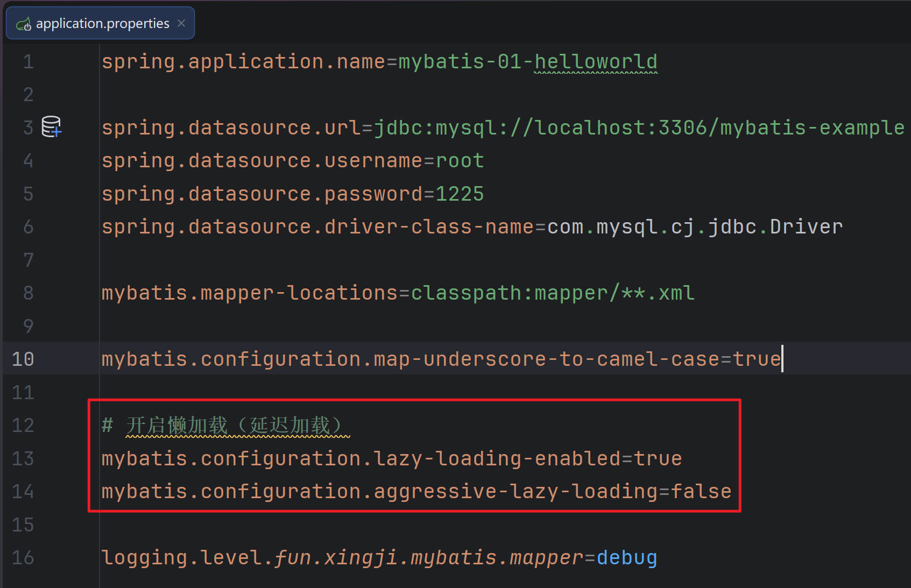Viewport: 911px width, 588px height.
Task: Click the true value of map-underscore-to-camel-case
Action: [x=757, y=359]
